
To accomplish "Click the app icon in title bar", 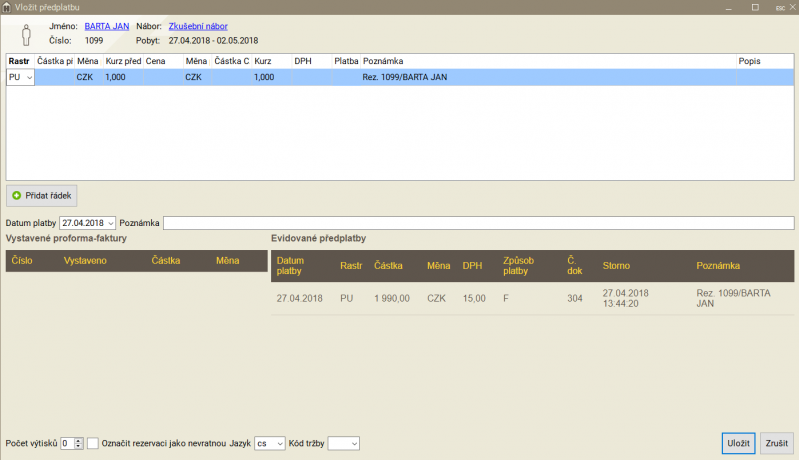I will tap(7, 7).
